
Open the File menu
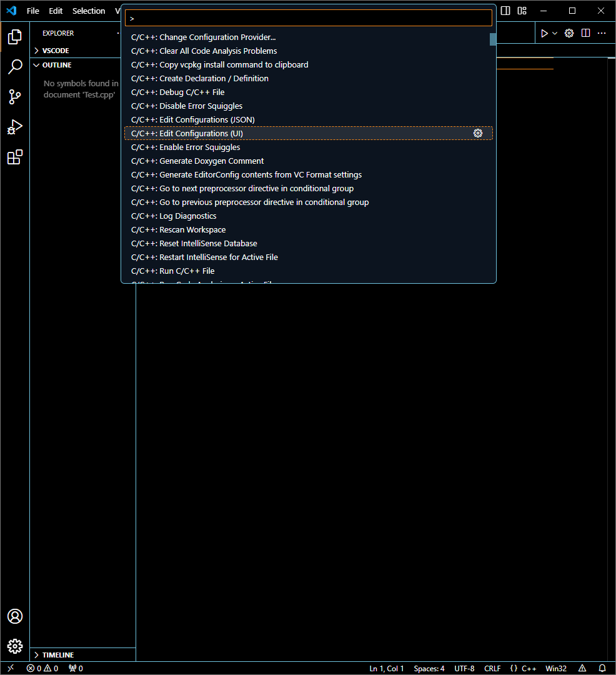tap(32, 11)
